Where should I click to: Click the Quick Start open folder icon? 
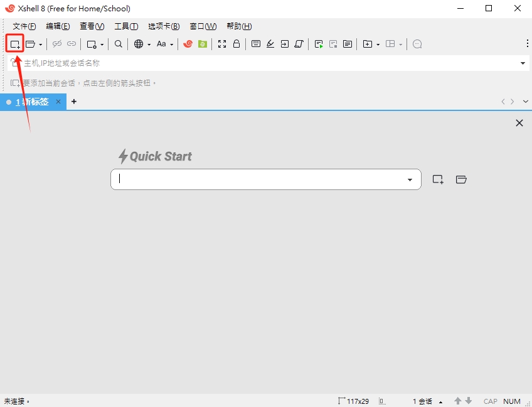[x=461, y=179]
